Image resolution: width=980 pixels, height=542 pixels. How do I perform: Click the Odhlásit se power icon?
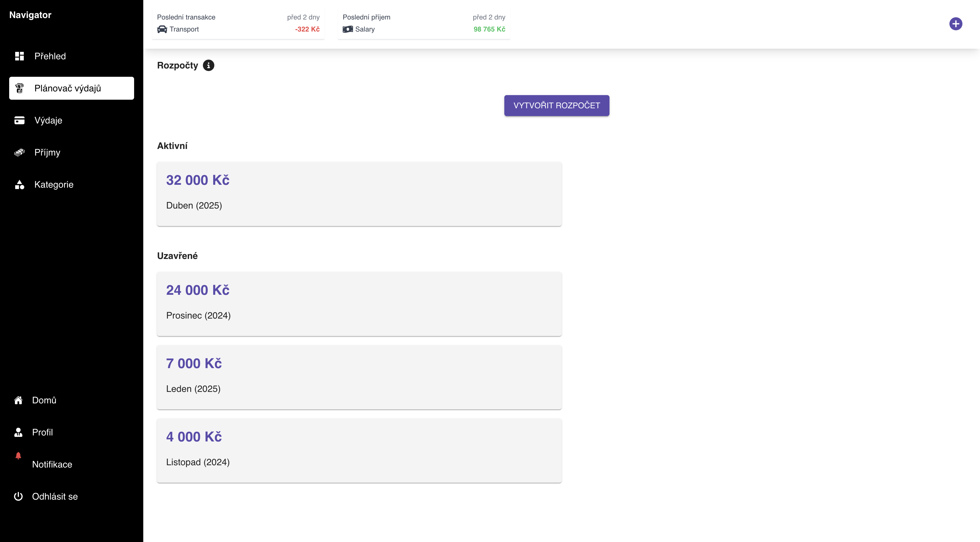pos(18,496)
